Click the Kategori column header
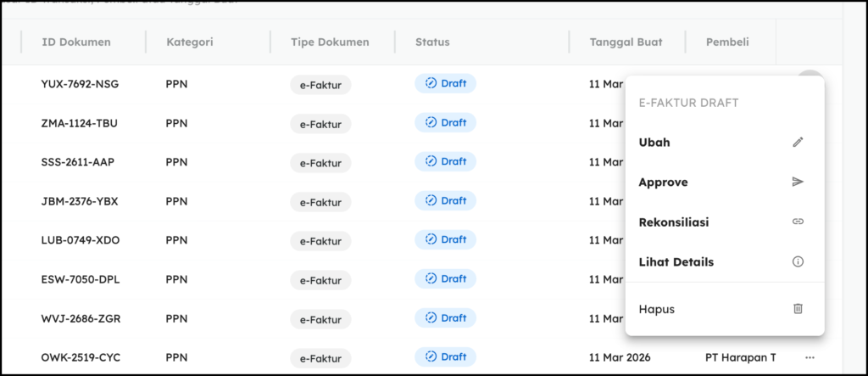Screen dimensions: 868x376 point(189,42)
